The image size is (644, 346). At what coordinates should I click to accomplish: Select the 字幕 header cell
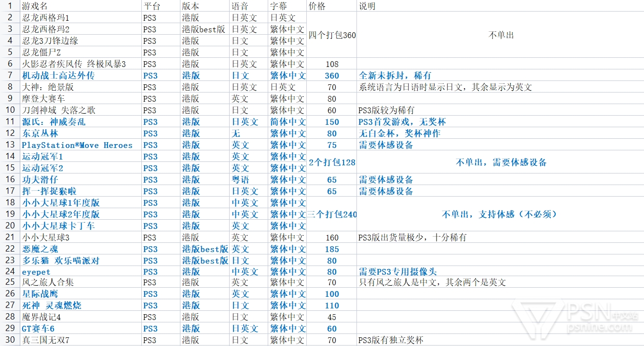pos(288,6)
